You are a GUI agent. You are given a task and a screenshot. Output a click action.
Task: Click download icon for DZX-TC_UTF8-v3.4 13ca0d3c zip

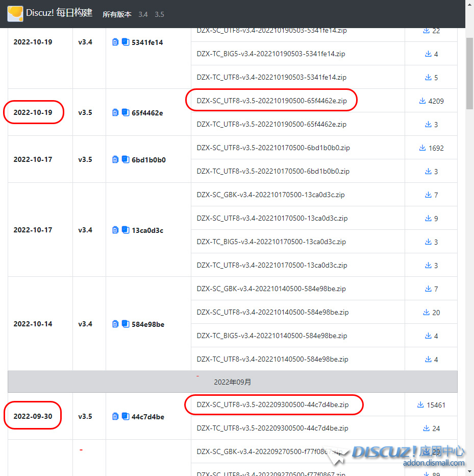[x=428, y=265]
